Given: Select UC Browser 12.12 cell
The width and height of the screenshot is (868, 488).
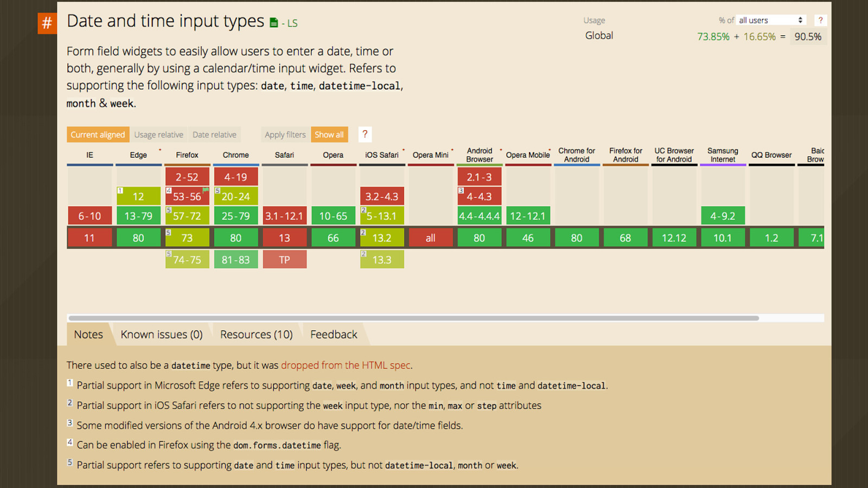Looking at the screenshot, I should point(674,237).
